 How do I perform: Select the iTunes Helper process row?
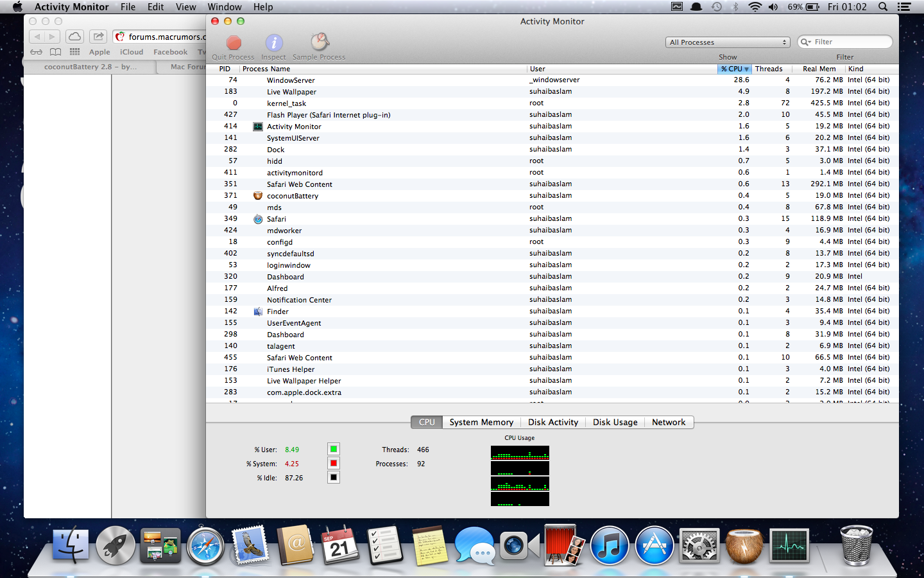click(x=552, y=369)
